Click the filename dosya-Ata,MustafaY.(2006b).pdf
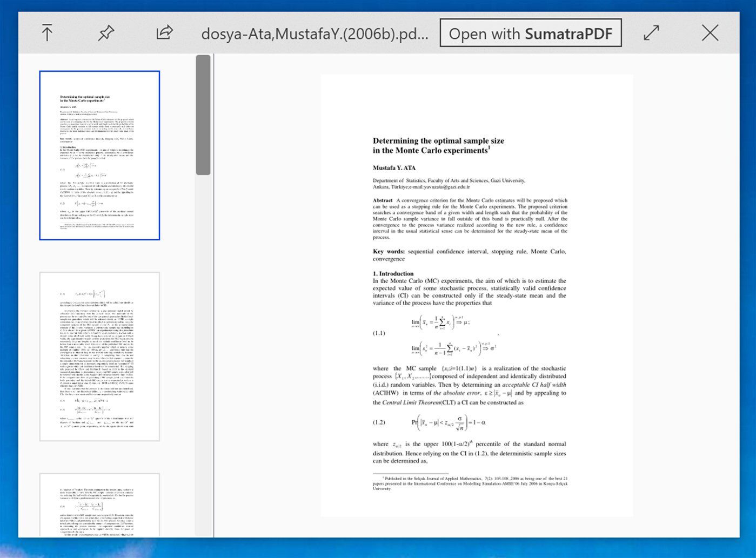This screenshot has width=756, height=558. [314, 33]
